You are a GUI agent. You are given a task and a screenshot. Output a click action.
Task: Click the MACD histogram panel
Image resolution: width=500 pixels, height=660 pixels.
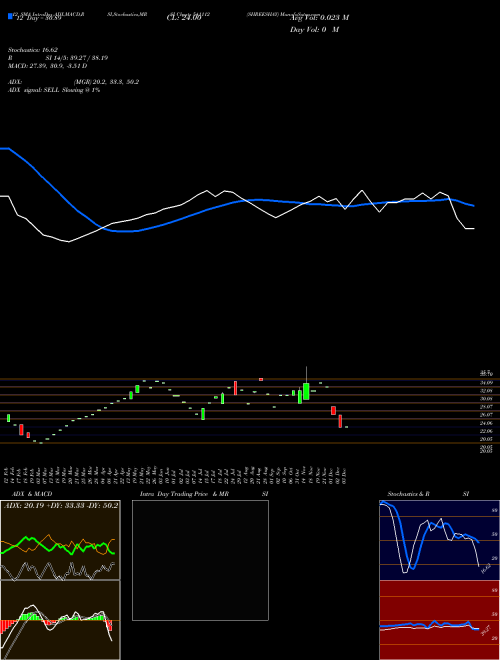pos(60,620)
